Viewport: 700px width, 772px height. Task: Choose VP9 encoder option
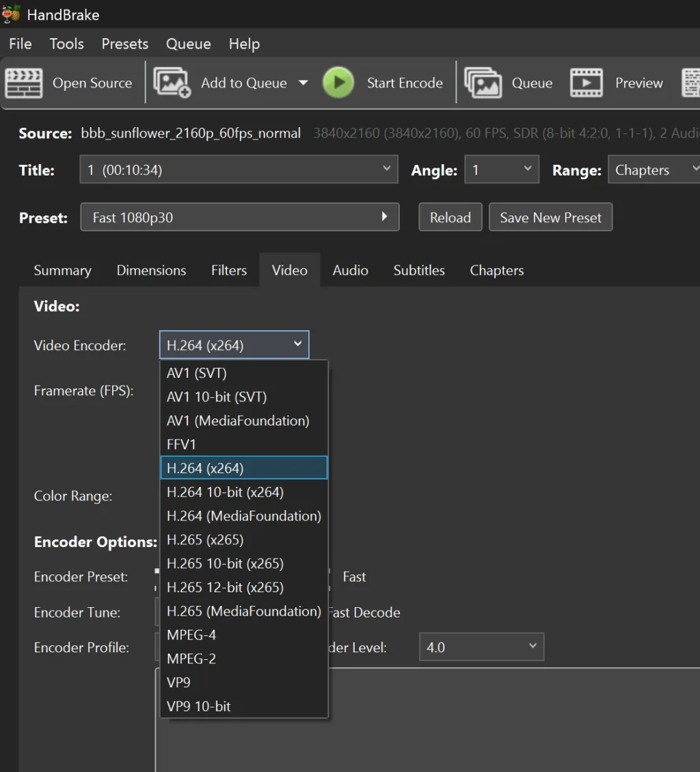244,682
